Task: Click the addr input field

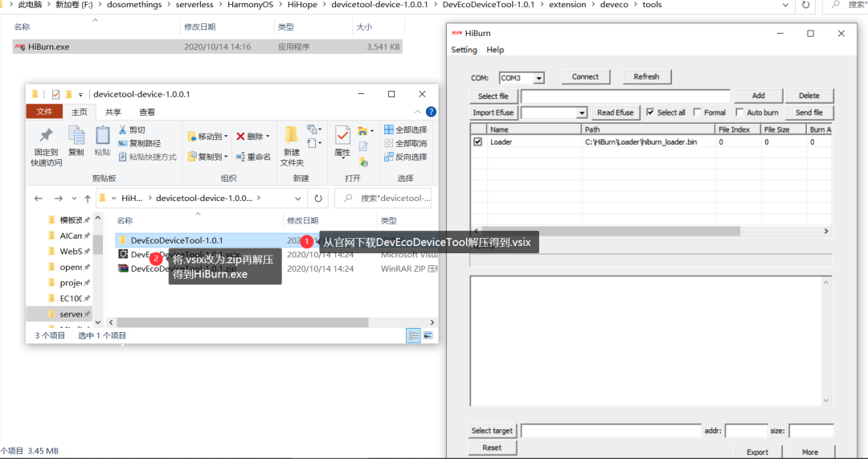Action: [x=746, y=431]
